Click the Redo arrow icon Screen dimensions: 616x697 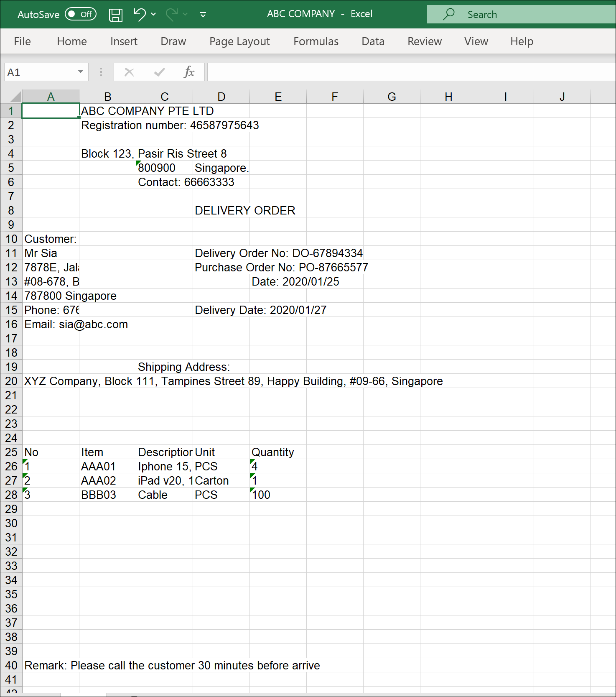(171, 14)
